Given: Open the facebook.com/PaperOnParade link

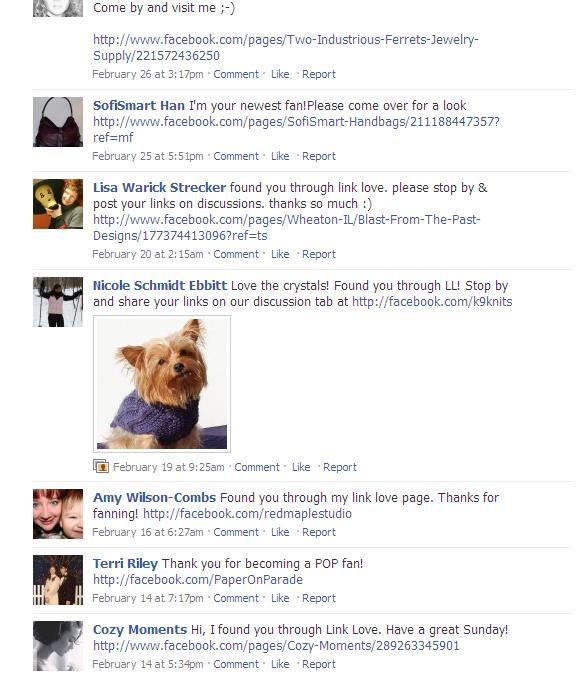Looking at the screenshot, I should (x=198, y=579).
